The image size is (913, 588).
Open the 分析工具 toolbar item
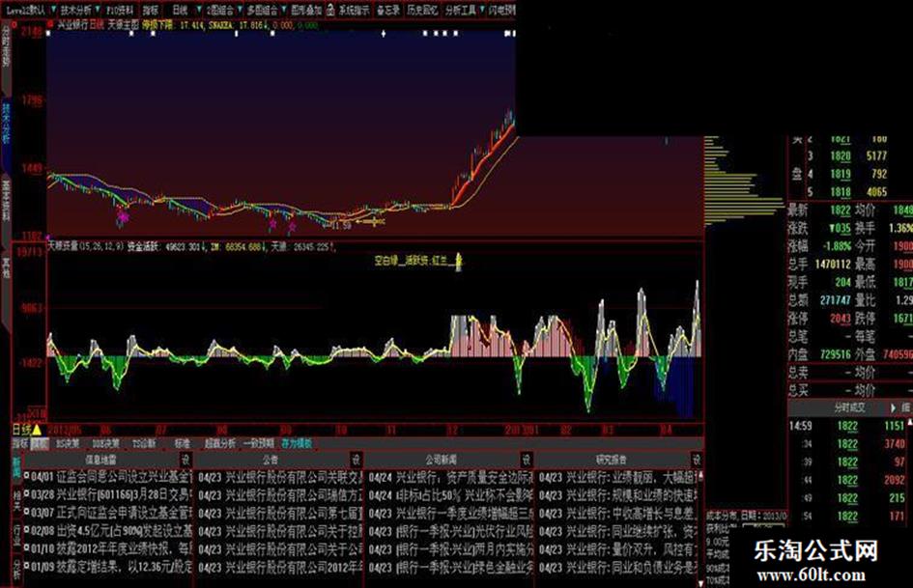click(461, 10)
